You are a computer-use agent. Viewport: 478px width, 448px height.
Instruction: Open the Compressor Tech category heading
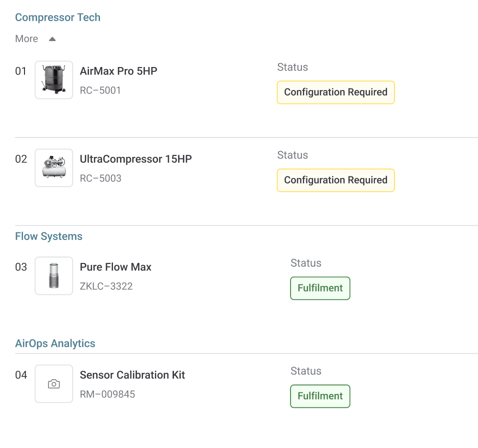coord(57,17)
